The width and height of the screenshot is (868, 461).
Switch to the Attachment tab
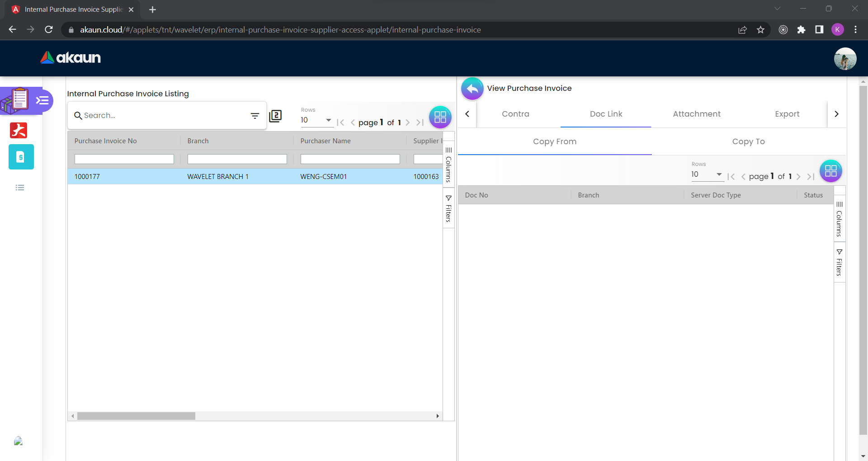pyautogui.click(x=696, y=114)
